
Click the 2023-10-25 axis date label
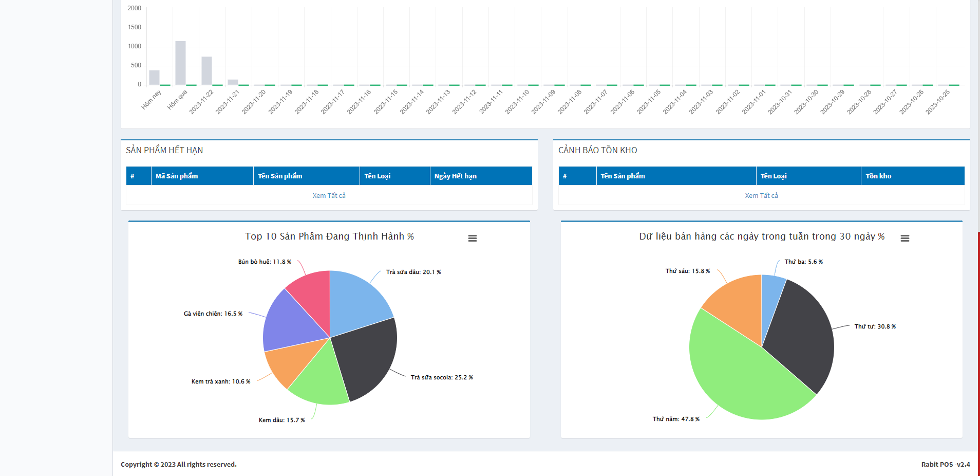938,102
